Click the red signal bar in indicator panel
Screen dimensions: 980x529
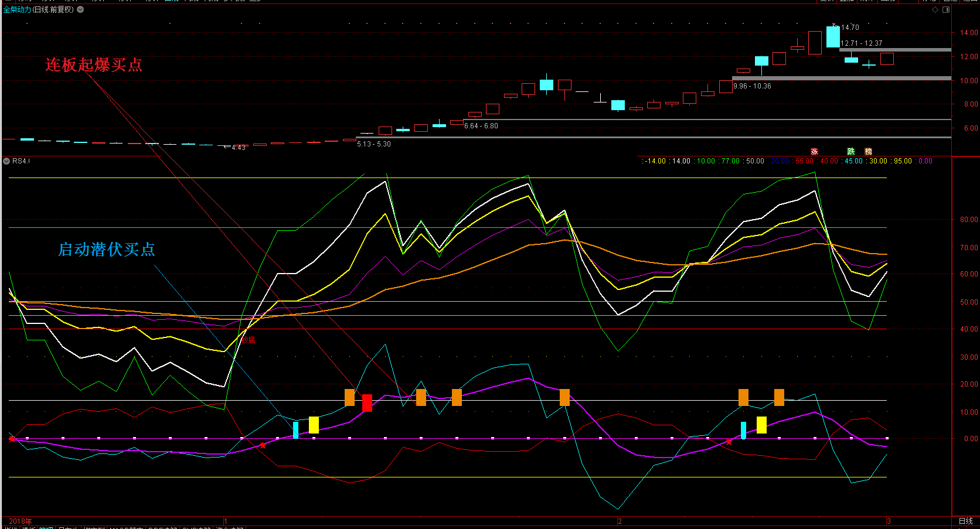coord(367,403)
